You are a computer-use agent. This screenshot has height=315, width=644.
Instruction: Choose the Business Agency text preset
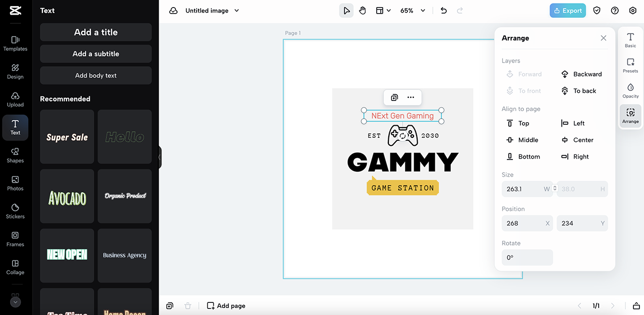pos(125,256)
